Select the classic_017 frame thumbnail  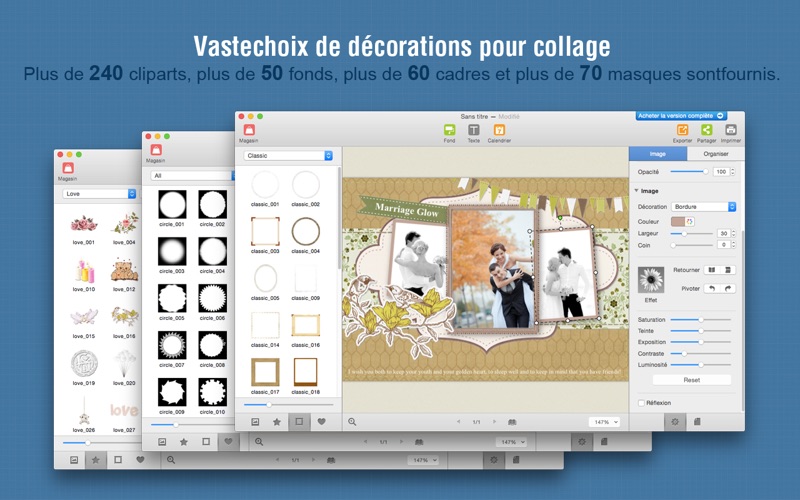265,372
